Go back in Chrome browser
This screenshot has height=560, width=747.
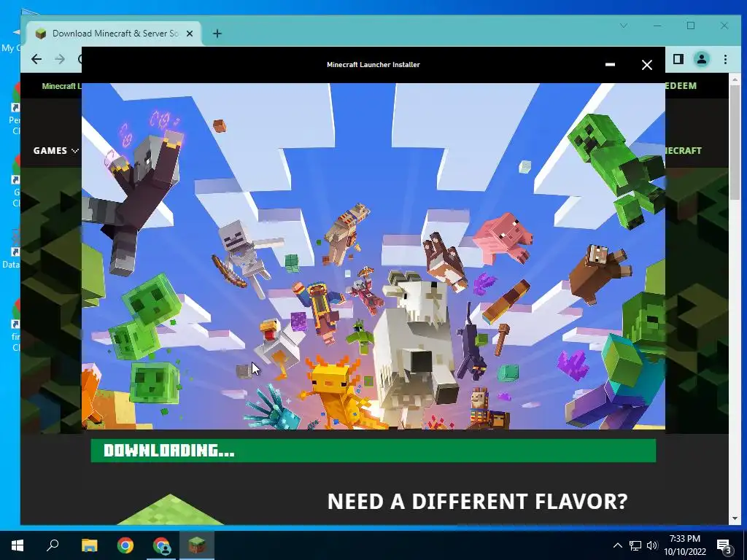pos(36,59)
